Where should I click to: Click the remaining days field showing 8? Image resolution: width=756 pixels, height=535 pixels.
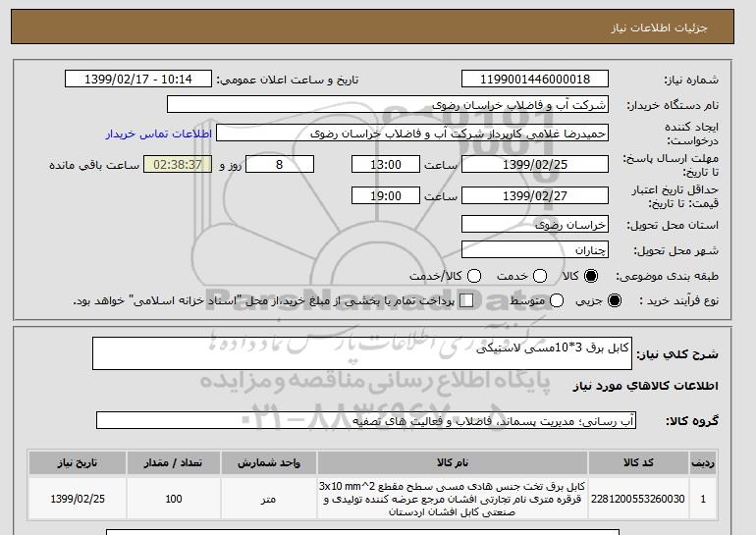[280, 164]
